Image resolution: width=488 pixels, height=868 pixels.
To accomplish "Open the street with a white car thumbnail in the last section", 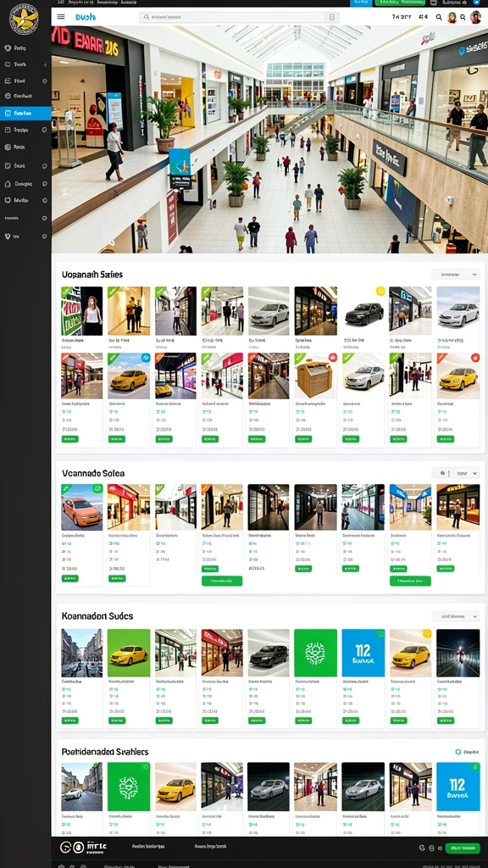I will 81,787.
